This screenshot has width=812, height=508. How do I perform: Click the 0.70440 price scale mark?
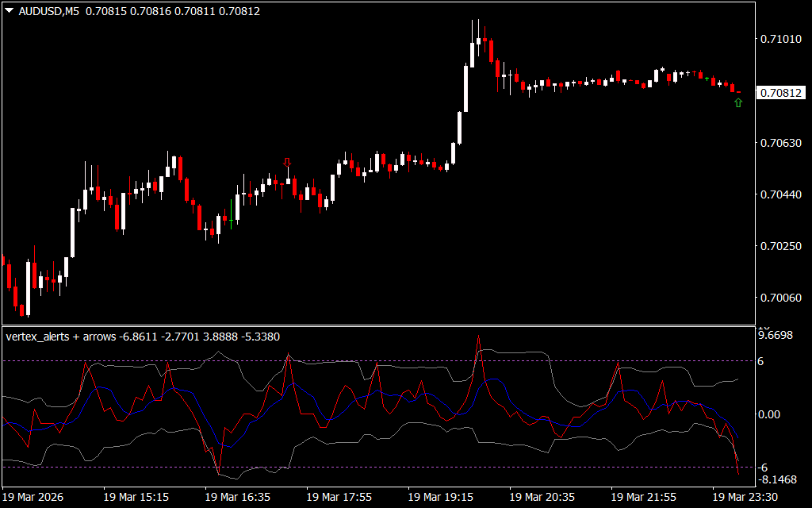pos(779,195)
